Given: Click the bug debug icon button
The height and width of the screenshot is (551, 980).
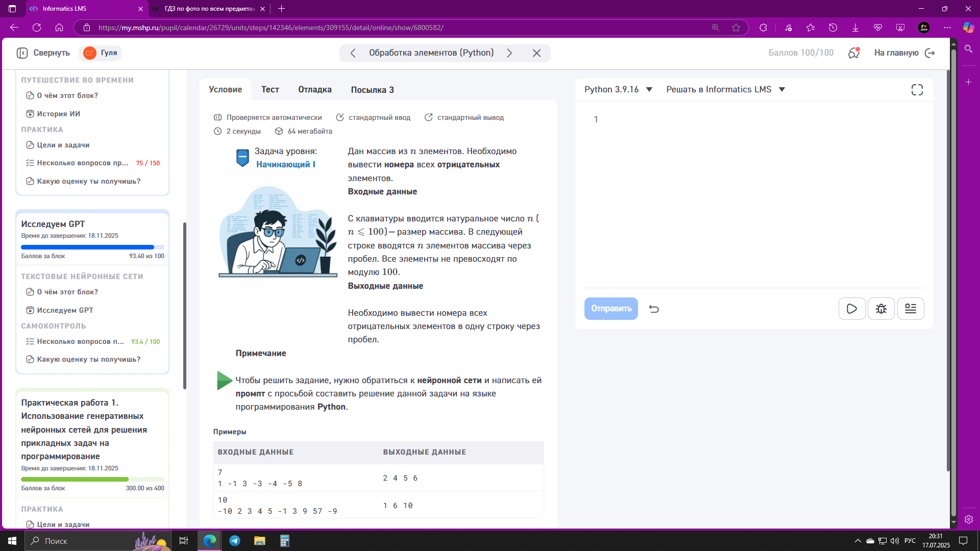Looking at the screenshot, I should pos(881,309).
